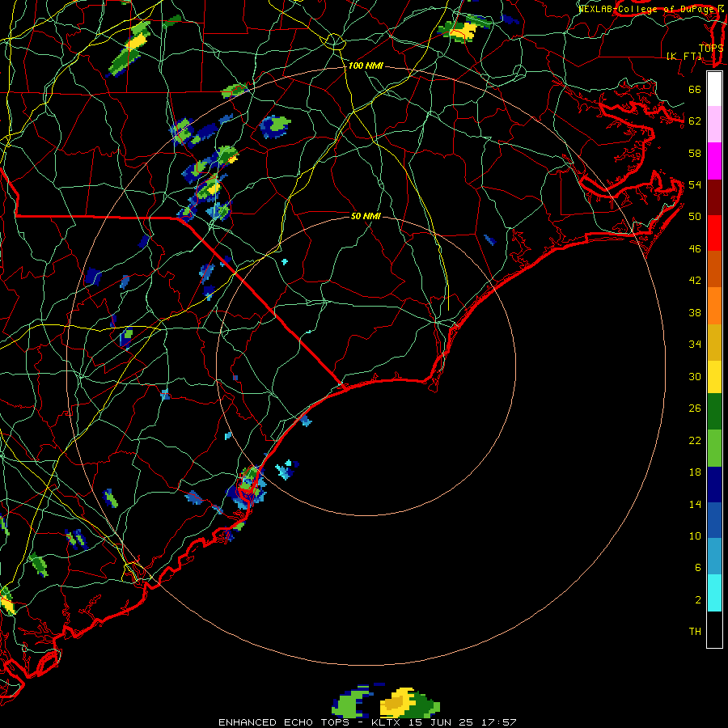Click the legend value "10"
This screenshot has width=728, height=728.
coord(695,535)
